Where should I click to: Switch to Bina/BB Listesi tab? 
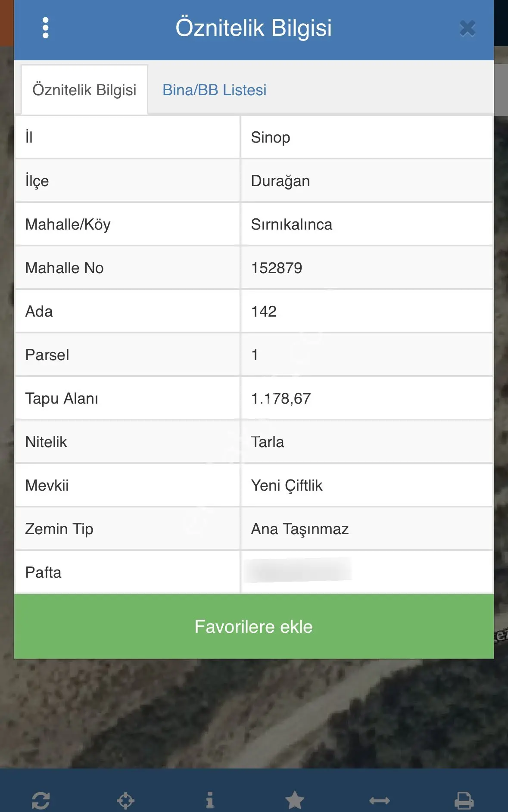(214, 90)
